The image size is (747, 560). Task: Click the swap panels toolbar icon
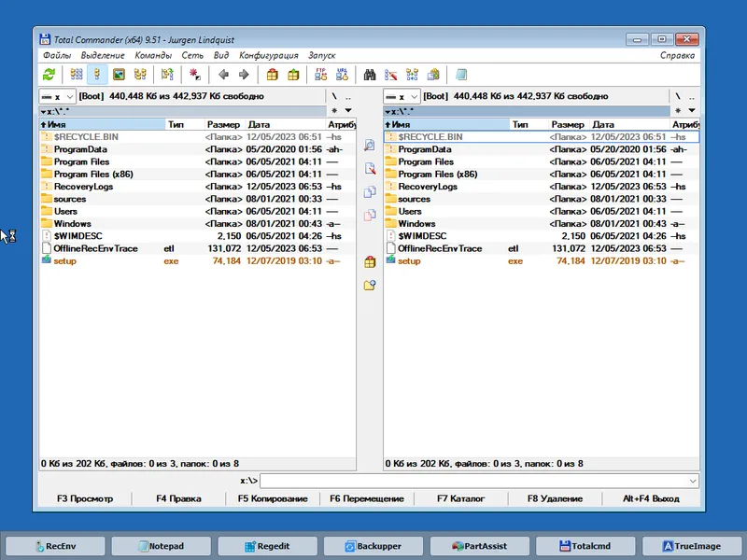click(x=167, y=75)
